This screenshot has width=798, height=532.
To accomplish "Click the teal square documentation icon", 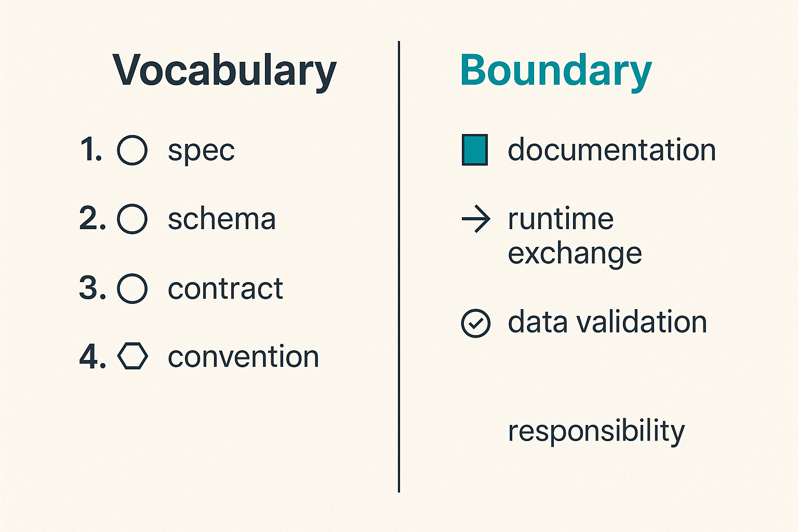I will click(x=475, y=150).
